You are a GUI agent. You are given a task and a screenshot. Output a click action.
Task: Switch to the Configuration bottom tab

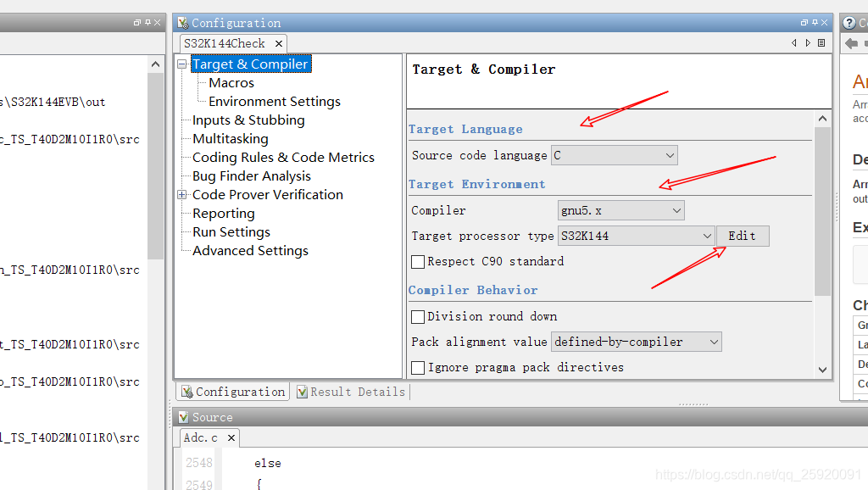[x=232, y=392]
